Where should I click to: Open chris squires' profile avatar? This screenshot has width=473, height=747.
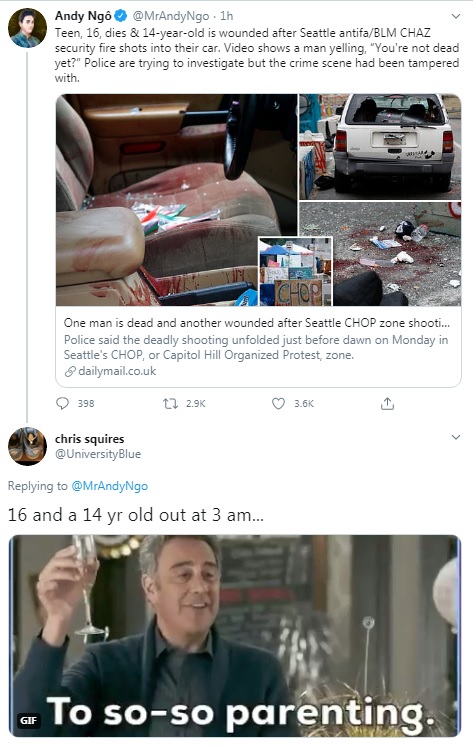click(27, 446)
